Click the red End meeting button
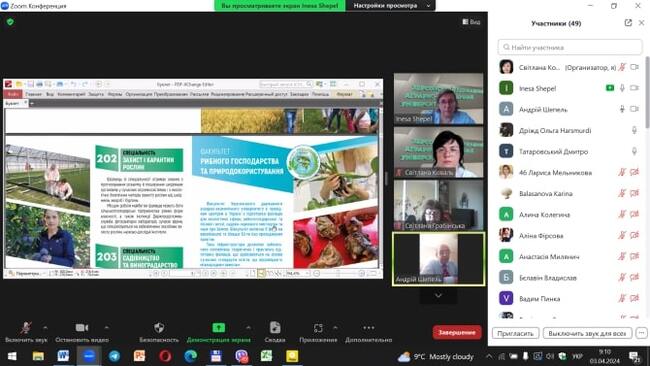 [457, 332]
